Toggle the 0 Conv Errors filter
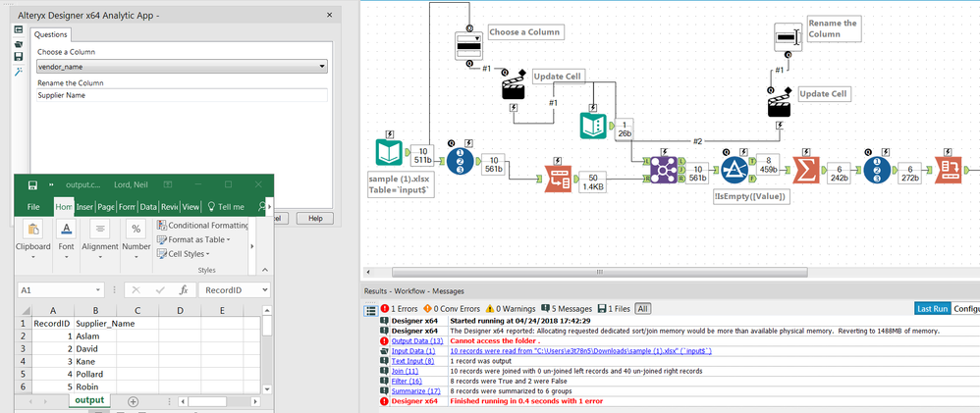This screenshot has width=980, height=413. [452, 309]
